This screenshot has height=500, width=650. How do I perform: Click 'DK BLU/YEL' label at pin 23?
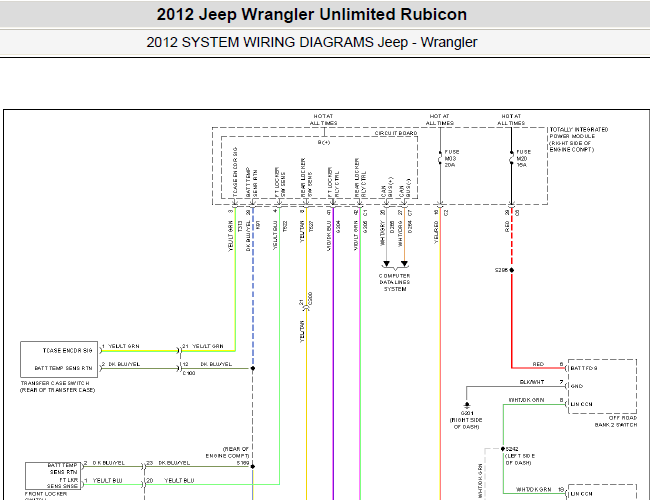(174, 463)
